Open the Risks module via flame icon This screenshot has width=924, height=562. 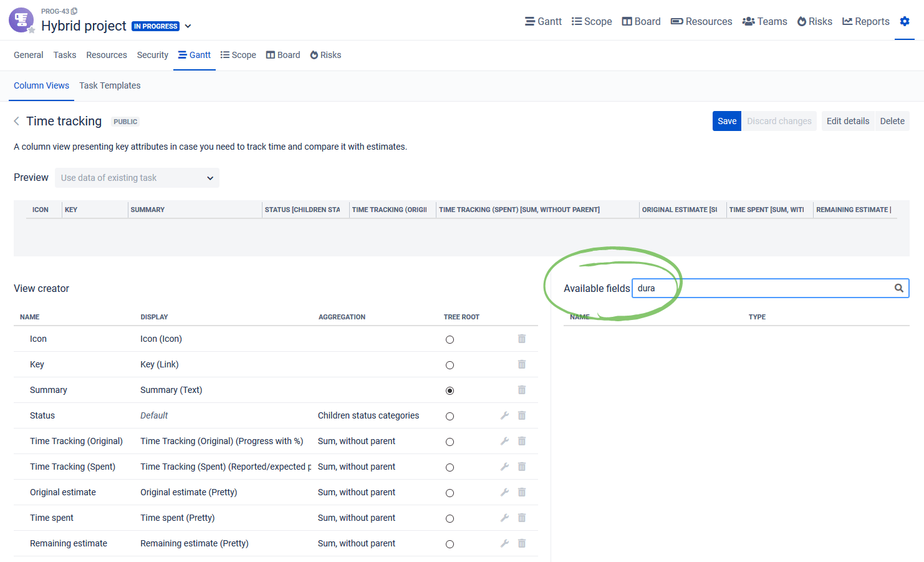(814, 21)
